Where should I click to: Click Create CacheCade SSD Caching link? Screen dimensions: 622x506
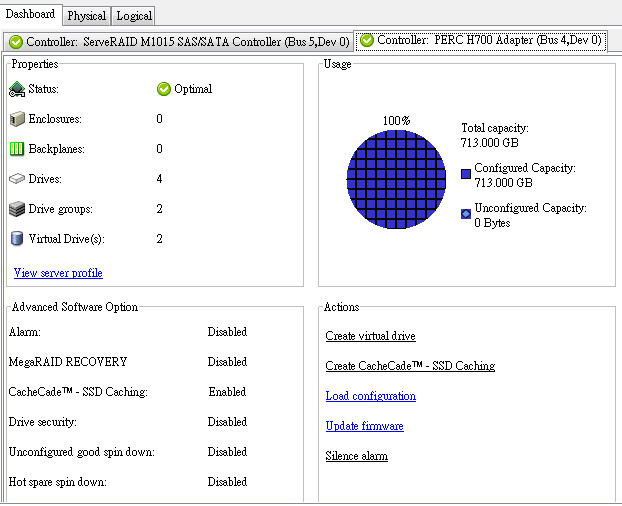(x=410, y=366)
